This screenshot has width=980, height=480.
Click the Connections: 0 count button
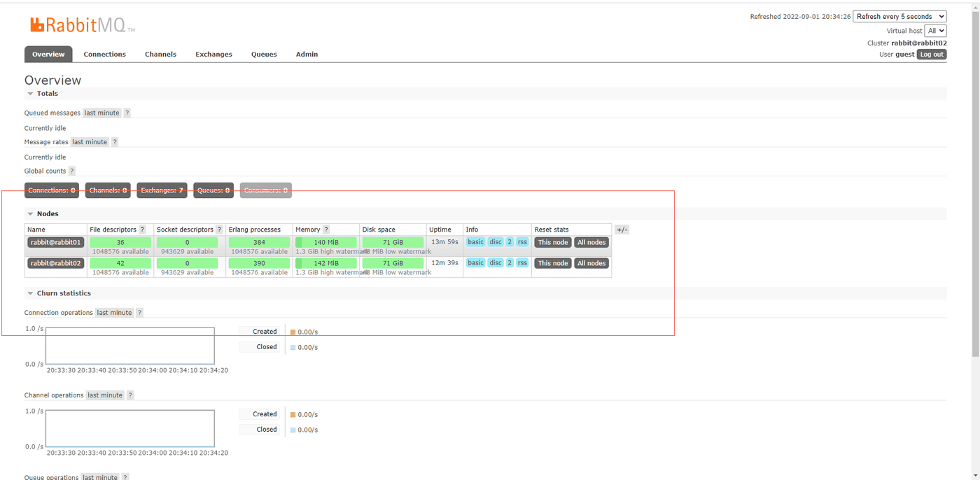coord(52,190)
